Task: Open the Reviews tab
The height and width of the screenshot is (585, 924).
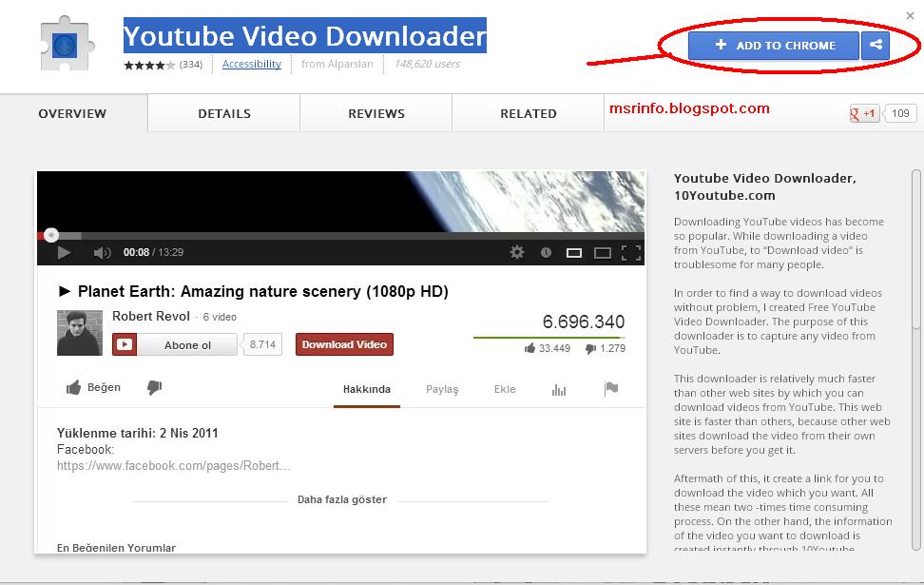Action: click(376, 113)
